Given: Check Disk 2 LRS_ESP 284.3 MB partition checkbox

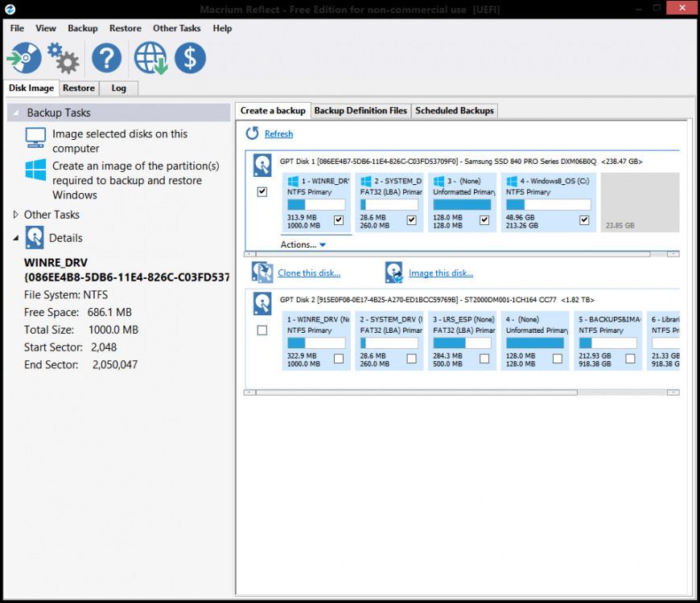Looking at the screenshot, I should coord(484,358).
